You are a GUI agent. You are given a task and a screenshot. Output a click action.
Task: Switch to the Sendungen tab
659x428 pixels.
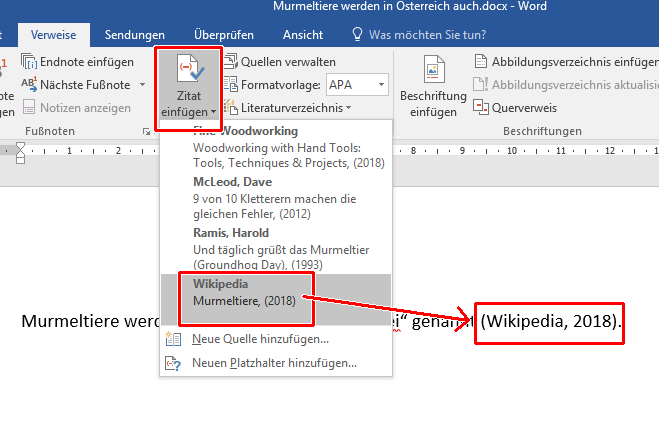click(x=134, y=34)
